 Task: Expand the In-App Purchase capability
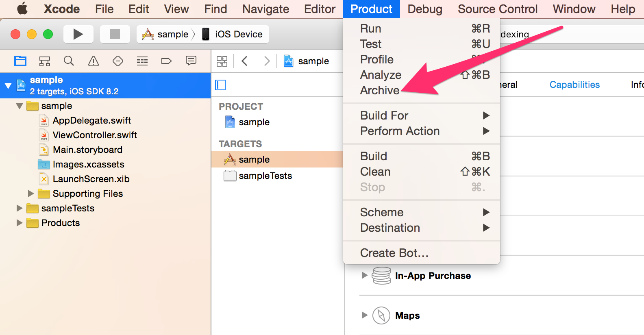[x=364, y=276]
